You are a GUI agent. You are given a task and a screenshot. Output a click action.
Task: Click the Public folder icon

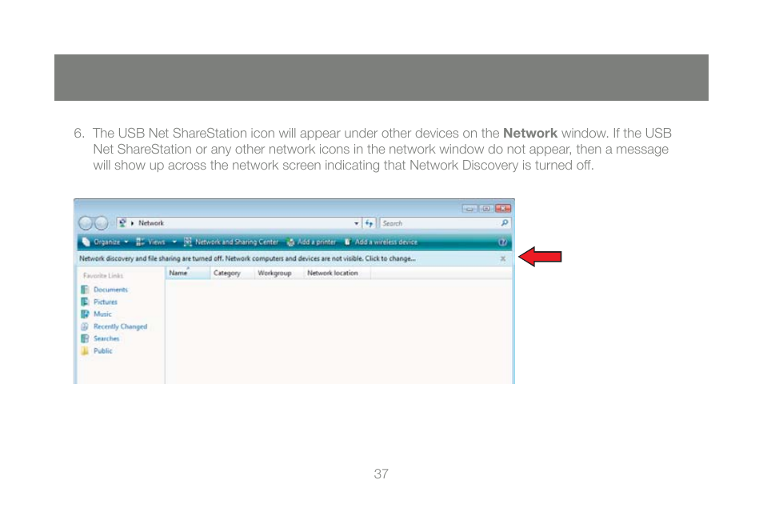click(85, 350)
